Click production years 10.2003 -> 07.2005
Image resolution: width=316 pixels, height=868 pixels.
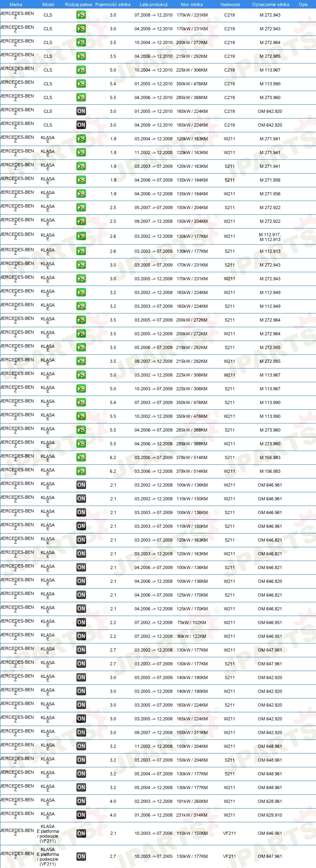154,856
